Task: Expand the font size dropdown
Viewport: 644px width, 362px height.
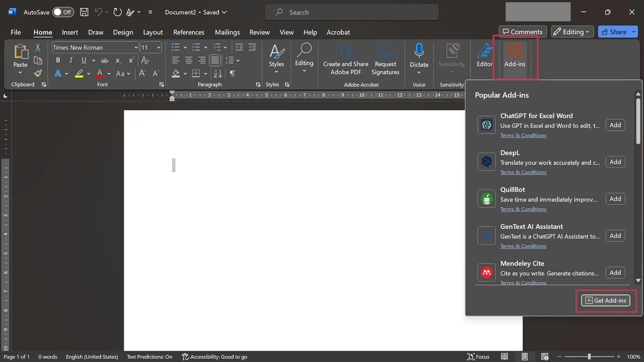Action: pyautogui.click(x=159, y=47)
